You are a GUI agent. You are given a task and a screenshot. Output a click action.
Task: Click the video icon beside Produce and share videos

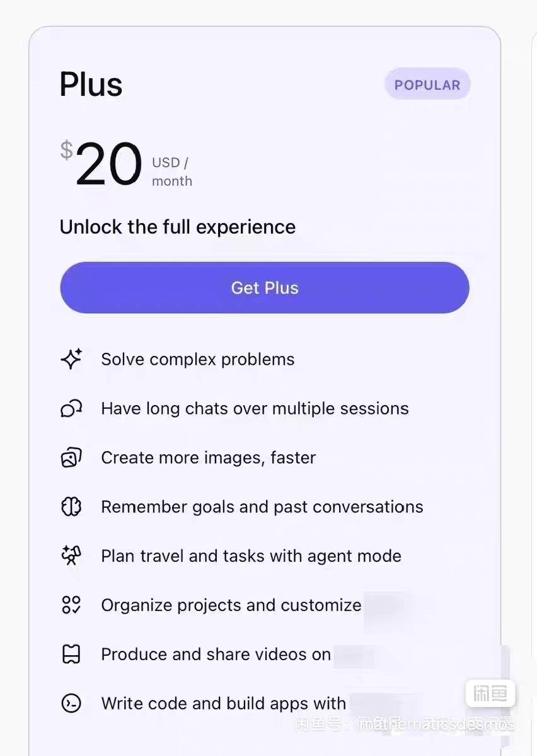[x=71, y=655]
